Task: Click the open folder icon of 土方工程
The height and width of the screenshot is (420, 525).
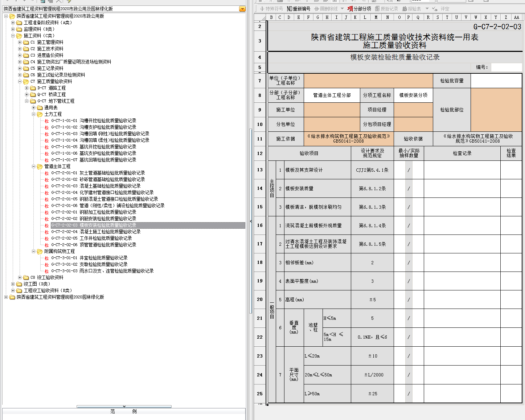Action: point(40,114)
